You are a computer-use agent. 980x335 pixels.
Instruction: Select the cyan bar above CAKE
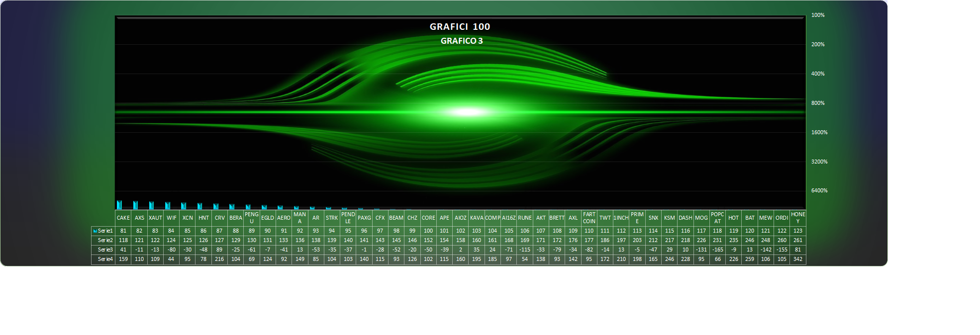pos(119,205)
